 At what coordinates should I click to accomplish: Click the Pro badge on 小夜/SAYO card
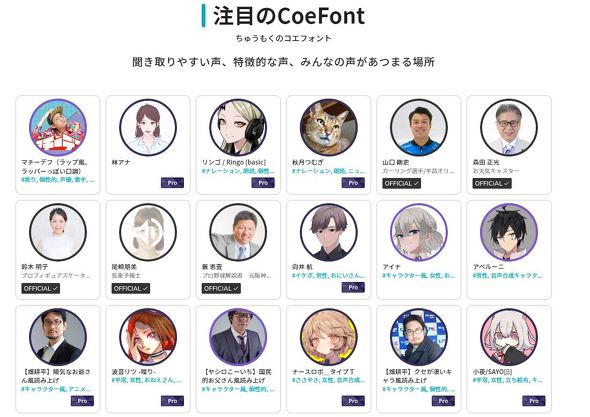[x=534, y=401]
